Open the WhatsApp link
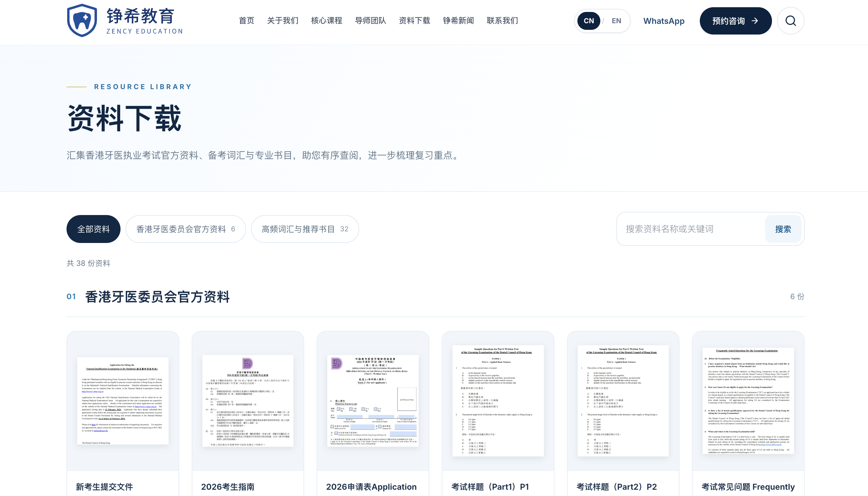The image size is (868, 496). point(664,21)
